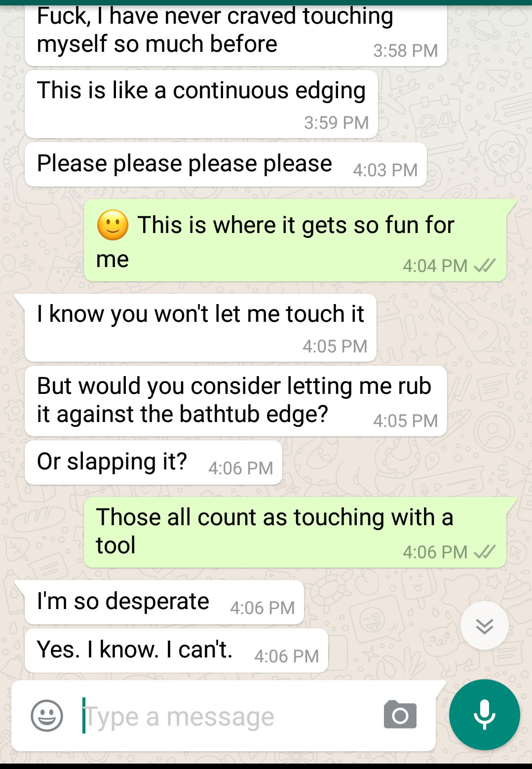Click the 3:59 PM timestamp

point(336,123)
